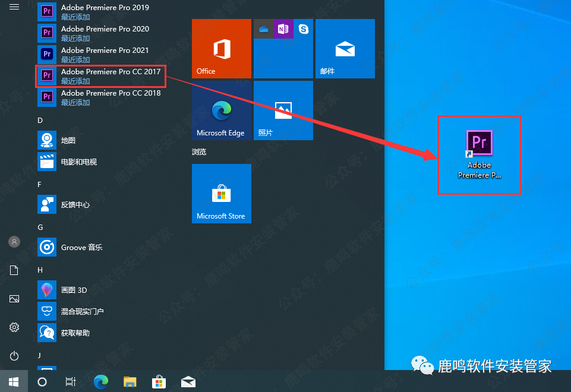Open the Microsoft Store tile

tap(222, 194)
